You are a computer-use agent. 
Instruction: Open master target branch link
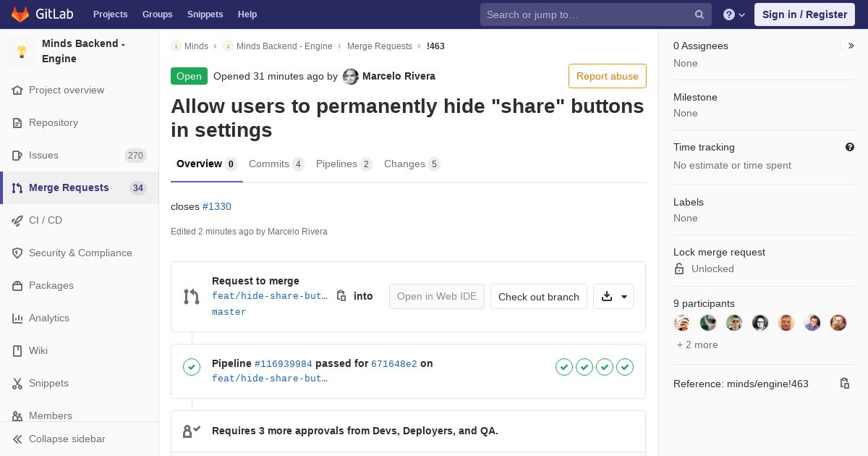pos(229,312)
